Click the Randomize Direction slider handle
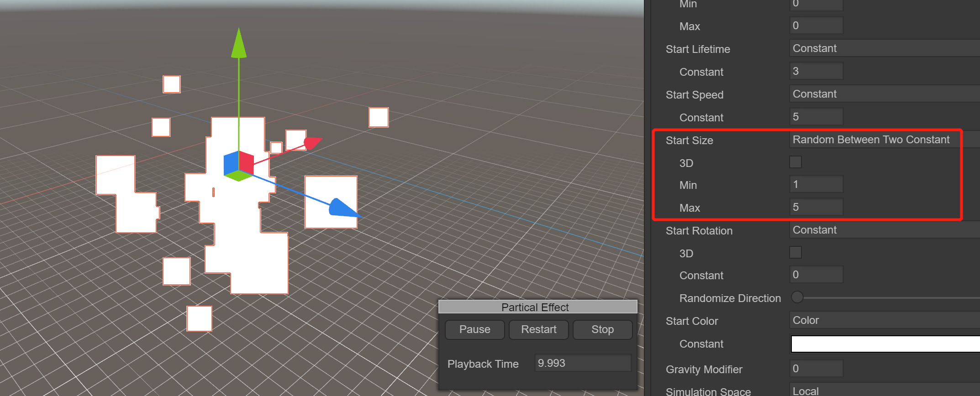 [x=797, y=297]
